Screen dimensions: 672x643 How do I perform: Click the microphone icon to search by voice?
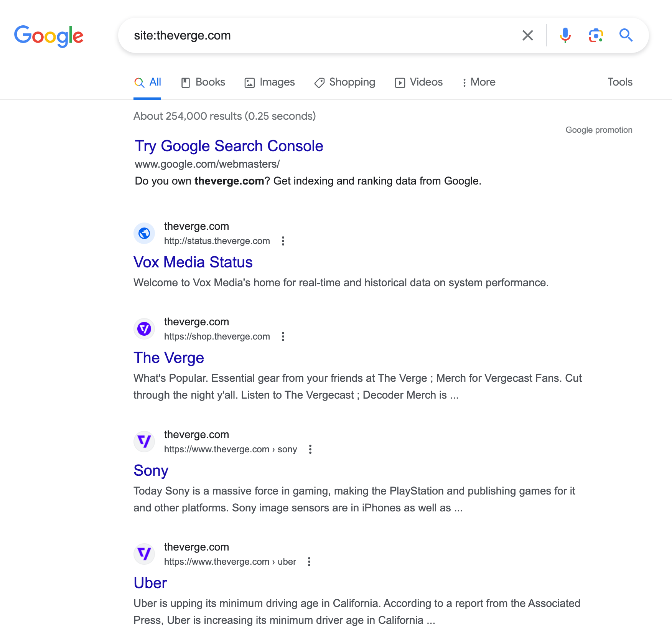[564, 35]
